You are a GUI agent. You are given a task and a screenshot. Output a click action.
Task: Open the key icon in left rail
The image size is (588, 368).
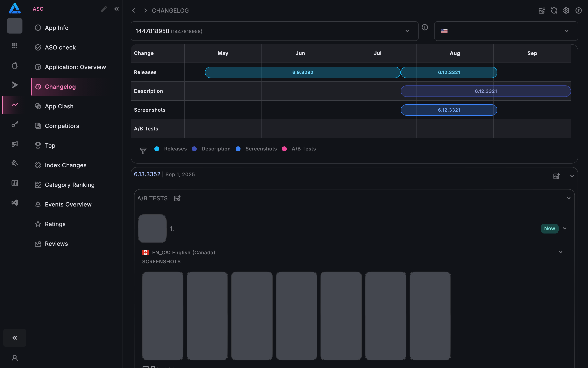point(14,124)
